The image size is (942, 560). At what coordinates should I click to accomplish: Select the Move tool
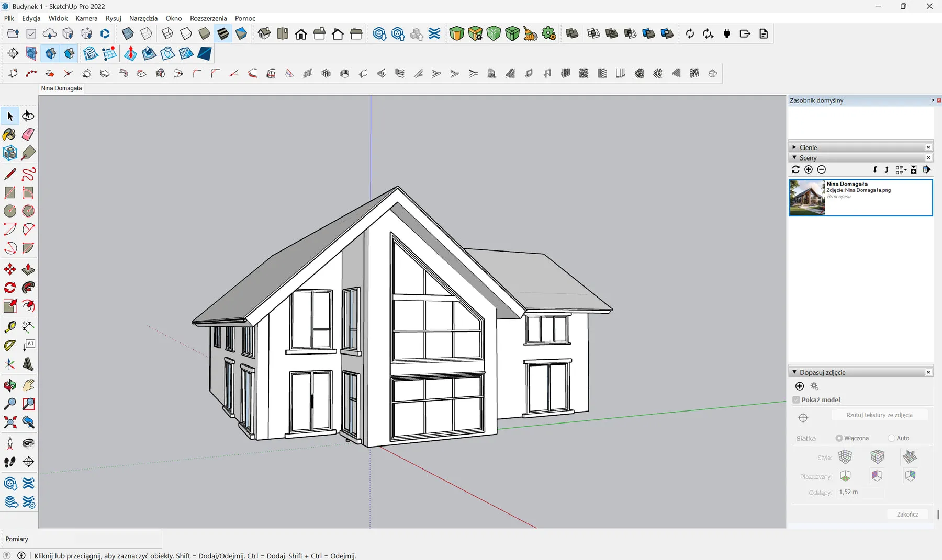[10, 269]
